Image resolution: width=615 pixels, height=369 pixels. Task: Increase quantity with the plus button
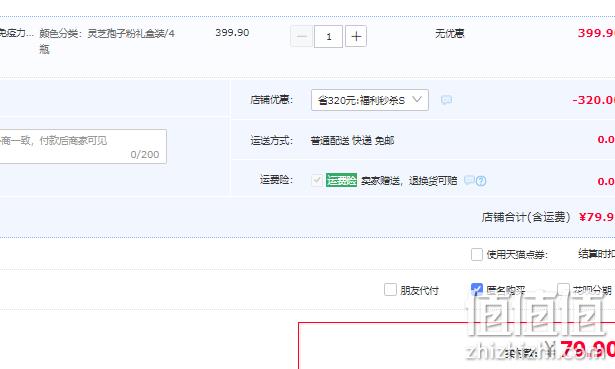pos(356,36)
